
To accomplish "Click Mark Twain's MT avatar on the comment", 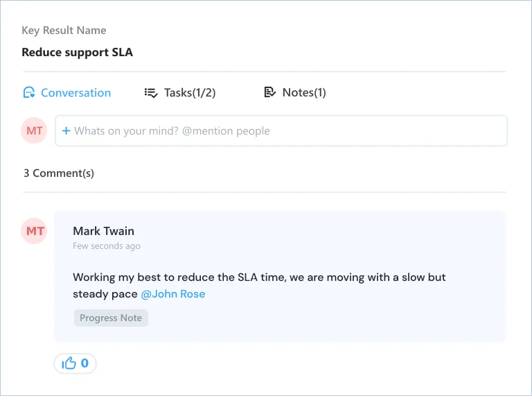I will (34, 231).
